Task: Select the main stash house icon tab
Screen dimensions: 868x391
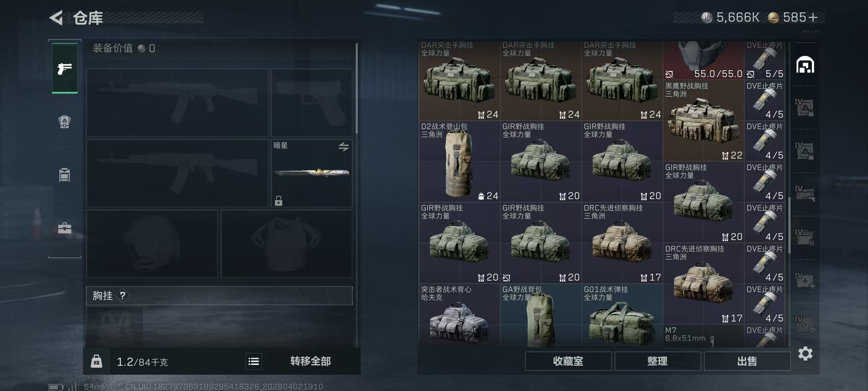Action: coord(805,65)
